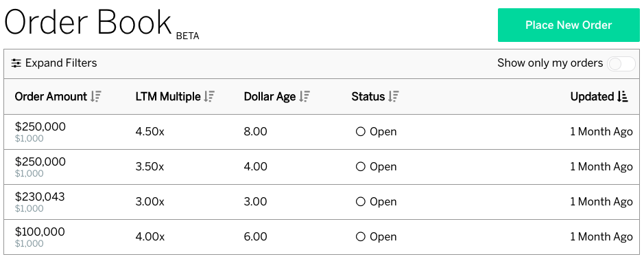The height and width of the screenshot is (259, 644).
Task: Open the Order Amount column header
Action: point(51,97)
